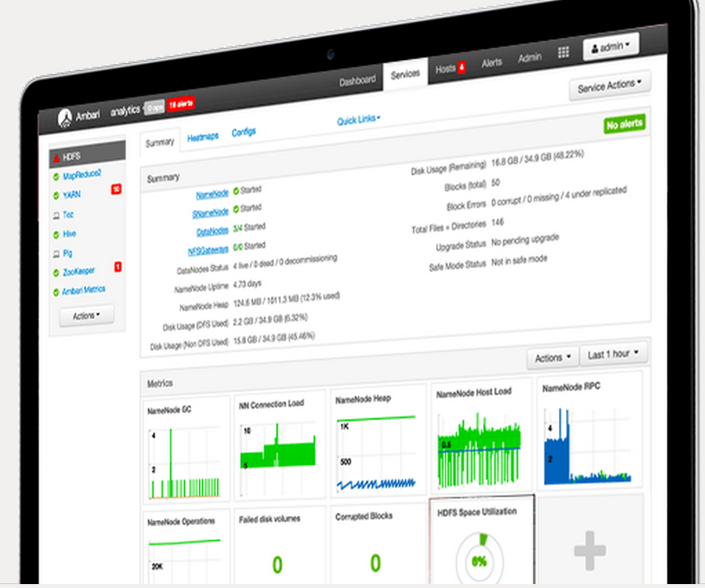
Task: Click the SNameNode started status icon
Action: point(236,209)
